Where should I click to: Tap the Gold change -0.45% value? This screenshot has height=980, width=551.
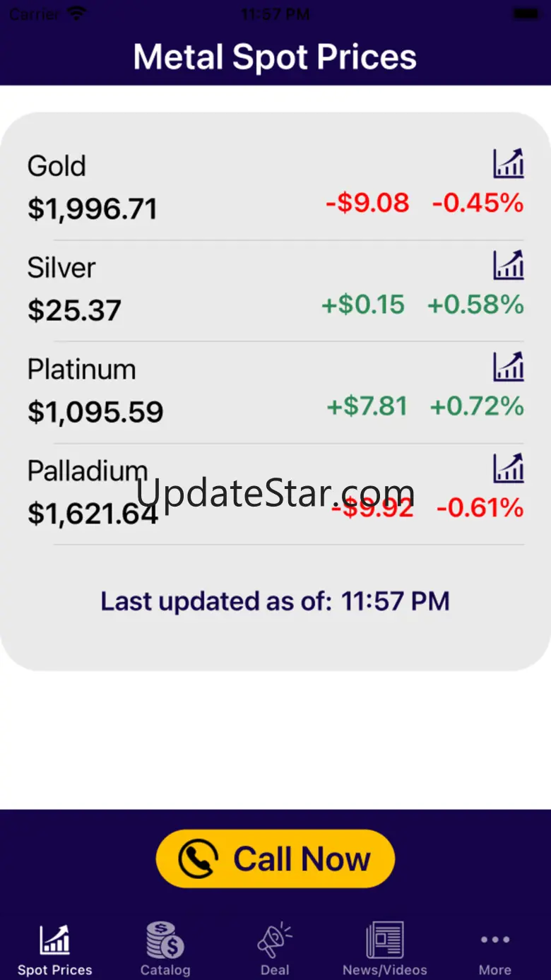pos(478,203)
